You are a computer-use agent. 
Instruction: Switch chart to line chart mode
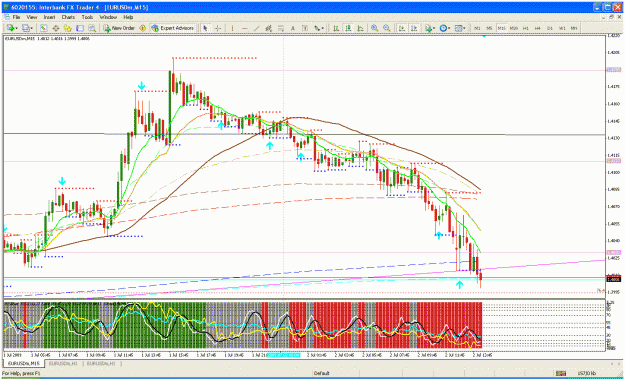point(360,28)
